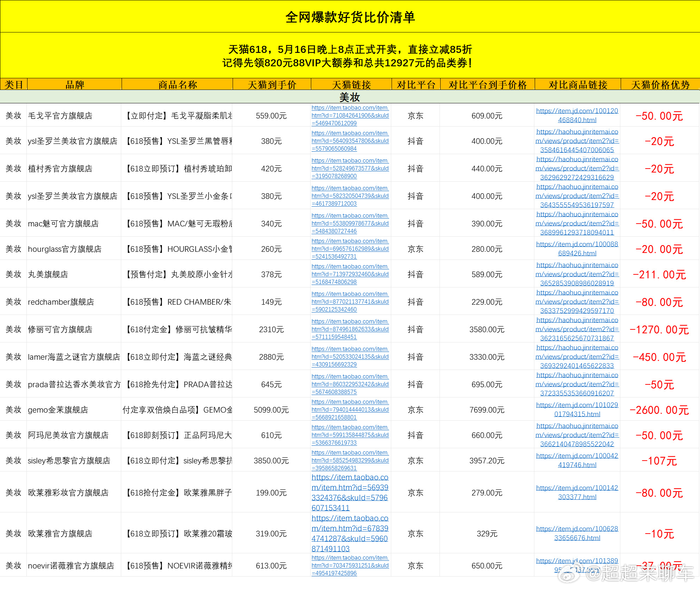Select the 天猫价格优势 column header

[660, 85]
